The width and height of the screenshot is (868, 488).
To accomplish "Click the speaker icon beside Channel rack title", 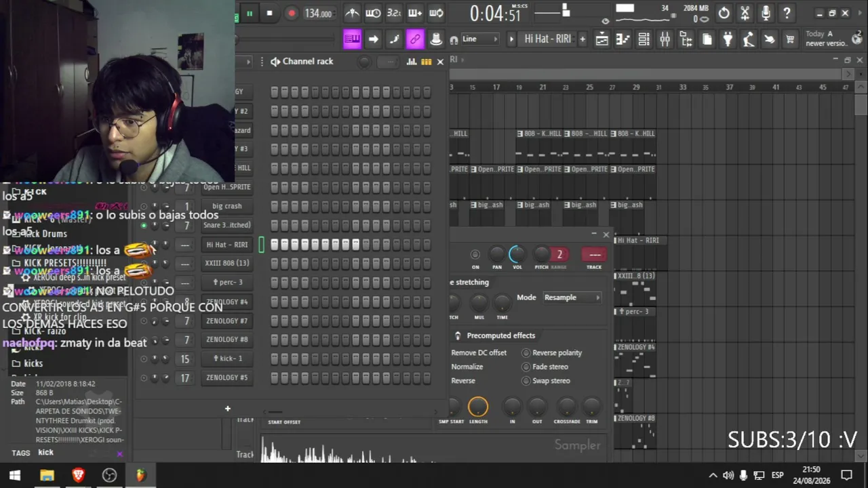I will click(x=275, y=62).
